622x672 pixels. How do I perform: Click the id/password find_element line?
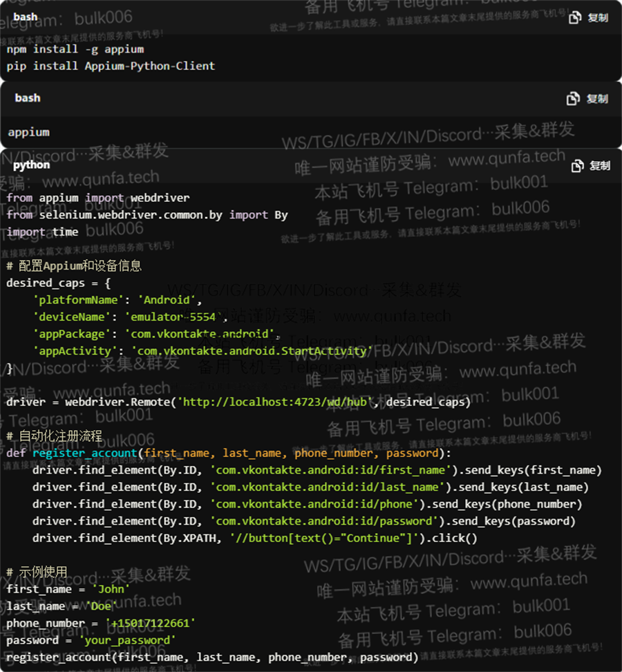tap(303, 521)
